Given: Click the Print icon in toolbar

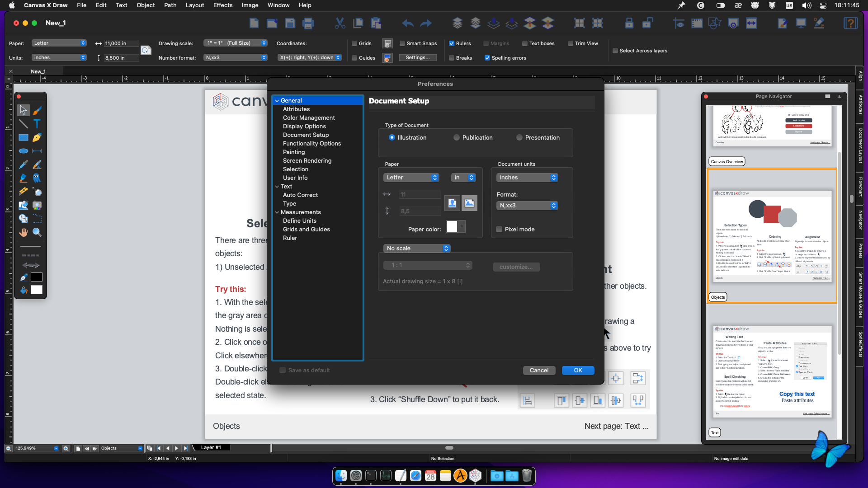Looking at the screenshot, I should point(308,23).
